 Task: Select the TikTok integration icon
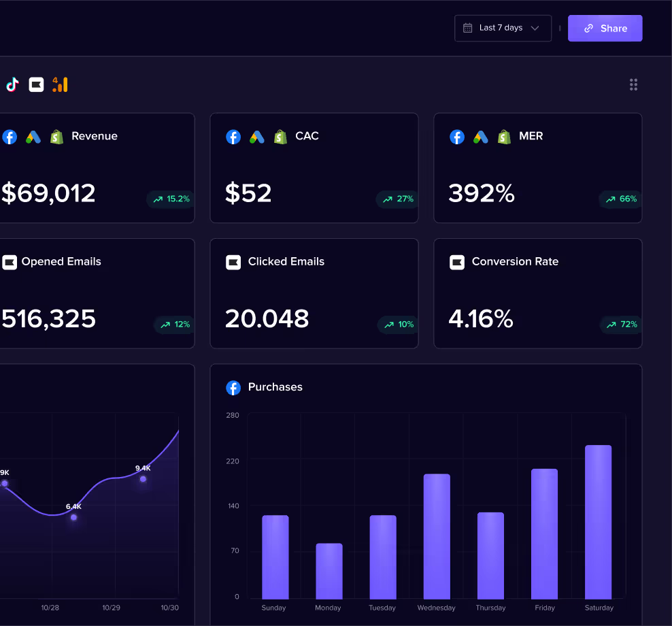(x=12, y=84)
